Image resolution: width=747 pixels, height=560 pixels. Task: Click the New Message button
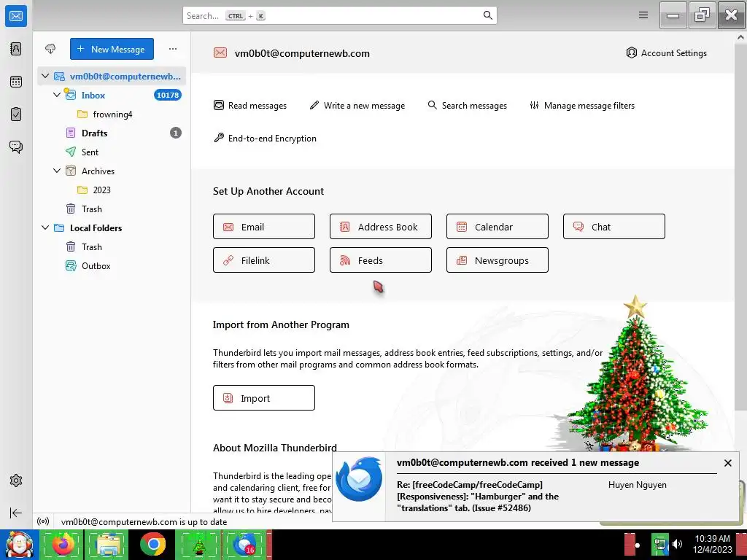point(112,49)
